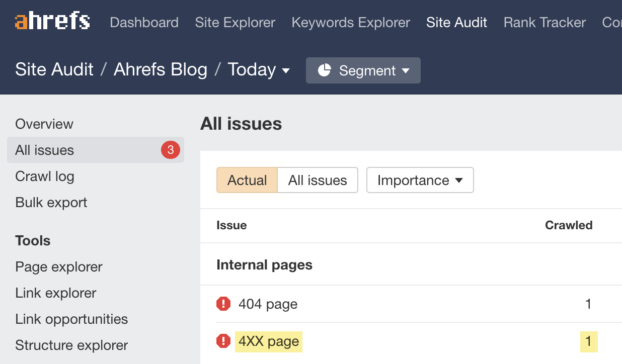622x364 pixels.
Task: Click the "Ahrefs Blog" breadcrumb
Action: (x=161, y=69)
